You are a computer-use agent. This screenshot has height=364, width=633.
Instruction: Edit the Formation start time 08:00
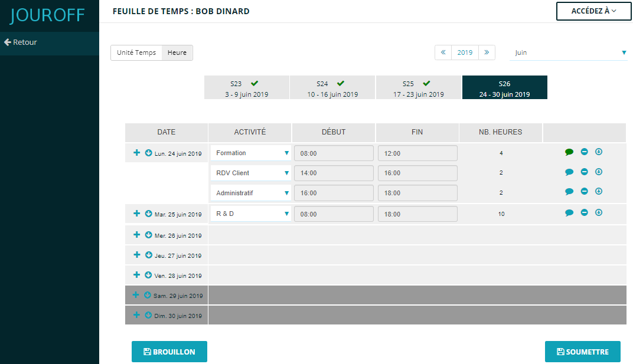click(x=334, y=153)
